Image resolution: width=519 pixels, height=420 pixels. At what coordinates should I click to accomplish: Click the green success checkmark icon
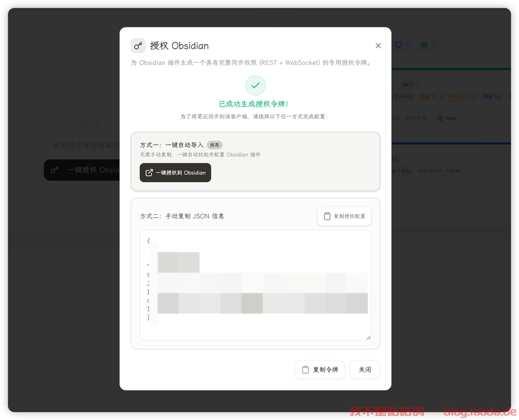point(255,85)
